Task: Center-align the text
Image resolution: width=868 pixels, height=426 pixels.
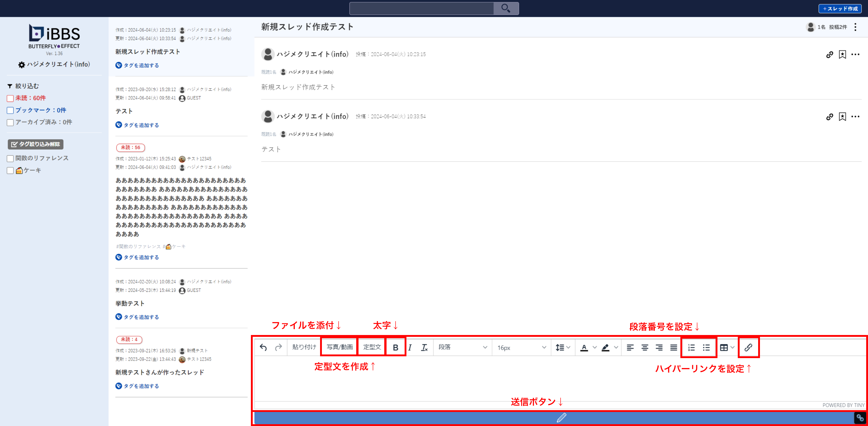Action: coord(645,347)
